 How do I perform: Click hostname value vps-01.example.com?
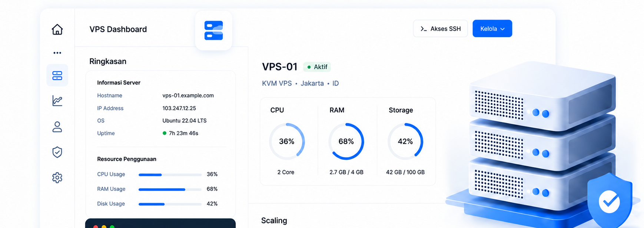(188, 95)
